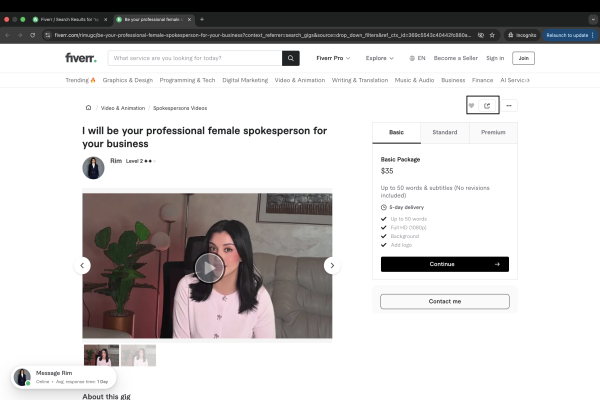The width and height of the screenshot is (600, 400).
Task: Click the Join button
Action: click(x=523, y=58)
